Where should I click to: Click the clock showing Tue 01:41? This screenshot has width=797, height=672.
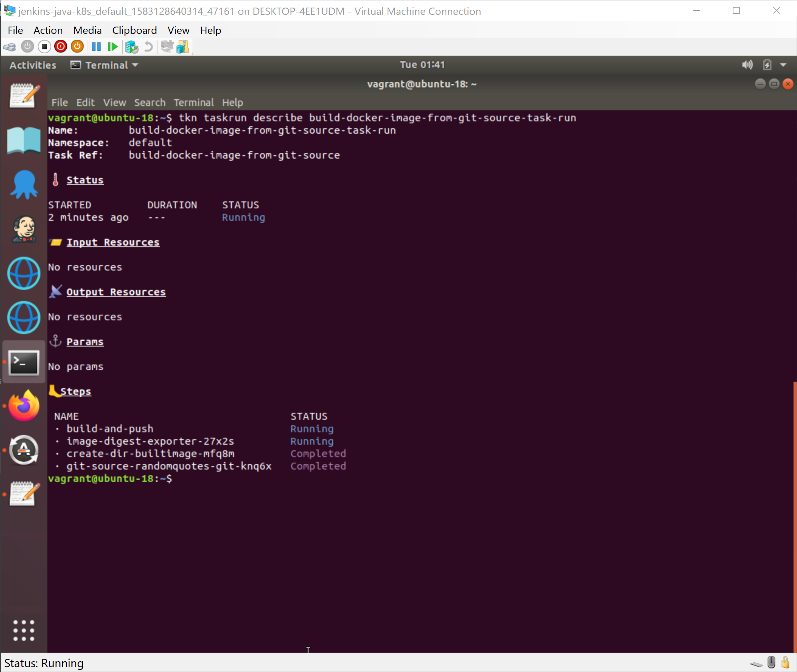click(422, 65)
